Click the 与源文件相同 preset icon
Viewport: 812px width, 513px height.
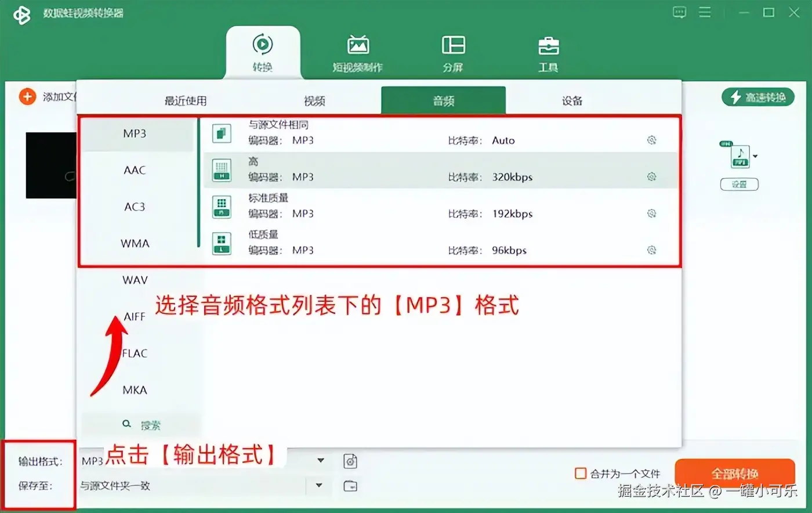222,133
